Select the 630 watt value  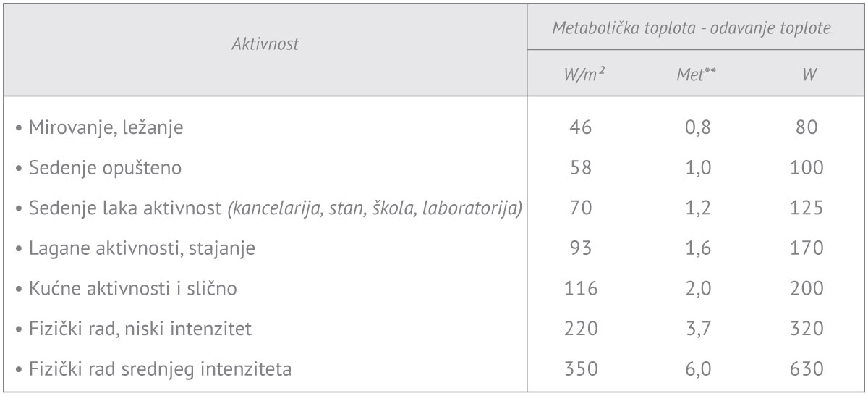(807, 369)
